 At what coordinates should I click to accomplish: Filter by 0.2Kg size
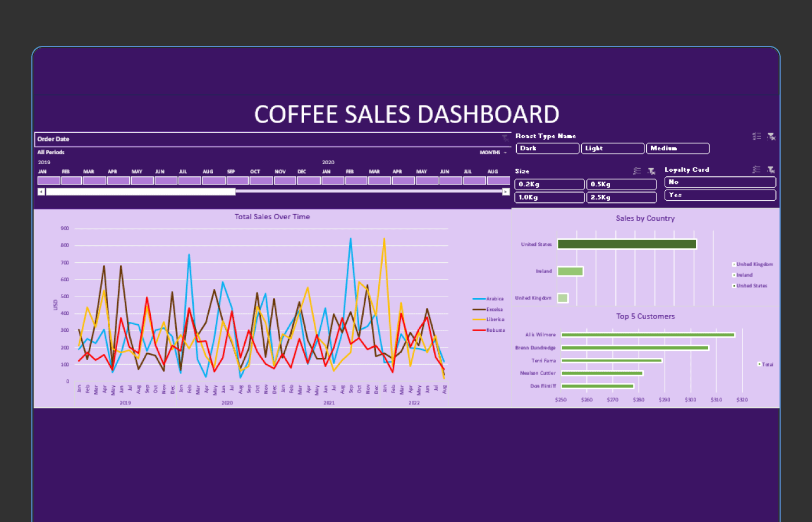tap(549, 184)
